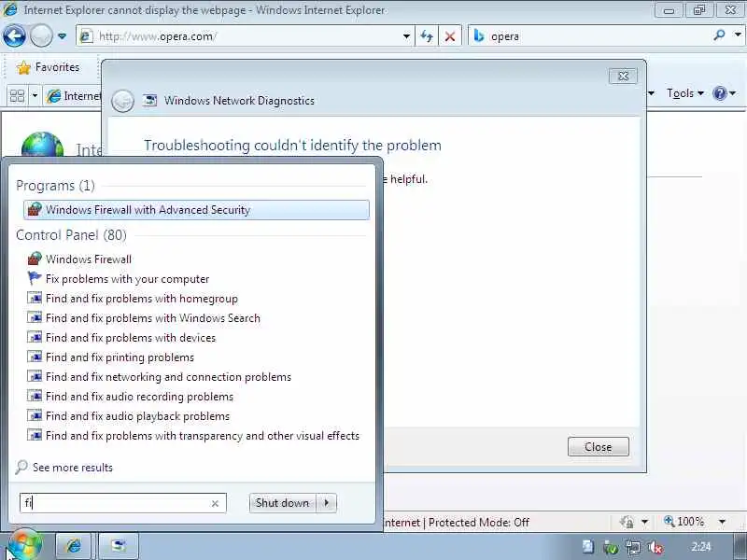Click the Programs (1) group header
Image resolution: width=747 pixels, height=560 pixels.
(x=55, y=186)
